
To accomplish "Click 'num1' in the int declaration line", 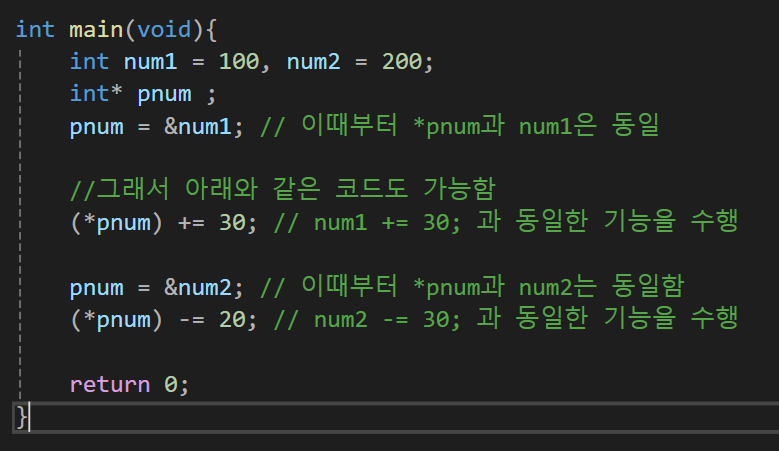I will pyautogui.click(x=151, y=62).
